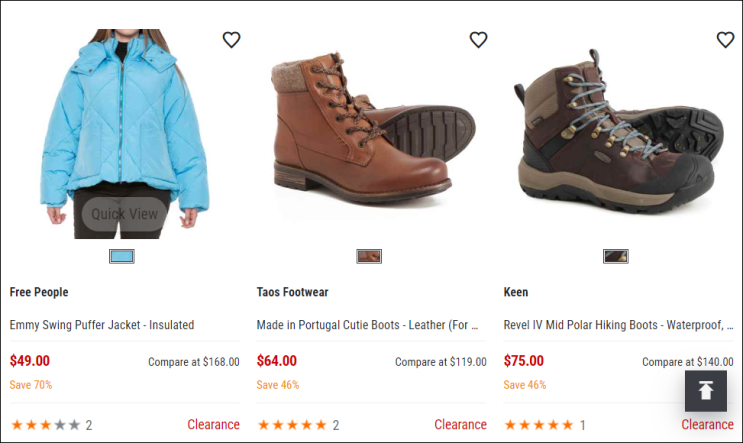Select the brown Taos boots color swatch
The width and height of the screenshot is (743, 443).
click(x=369, y=256)
